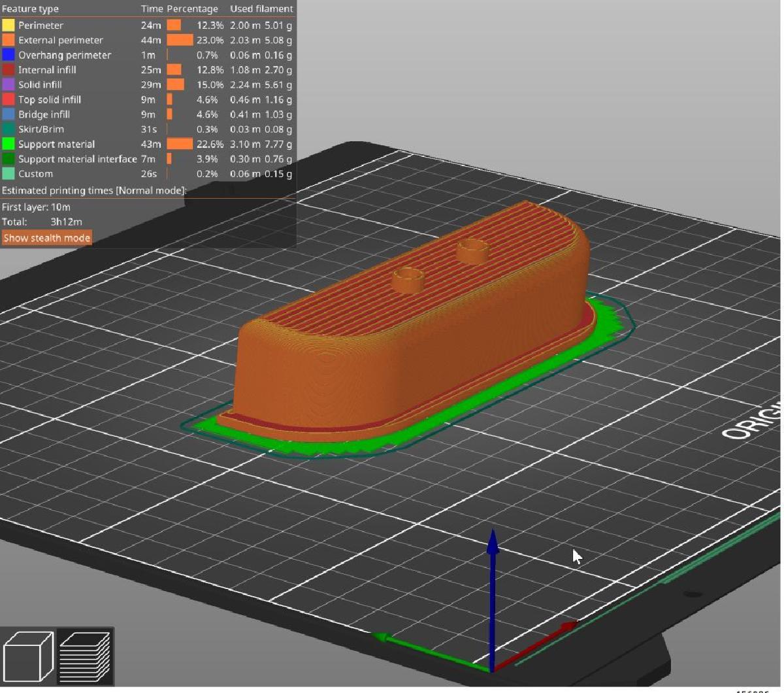Hide the Overhang perimeter feature type
Image resolution: width=784 pixels, height=693 pixels.
(x=64, y=56)
